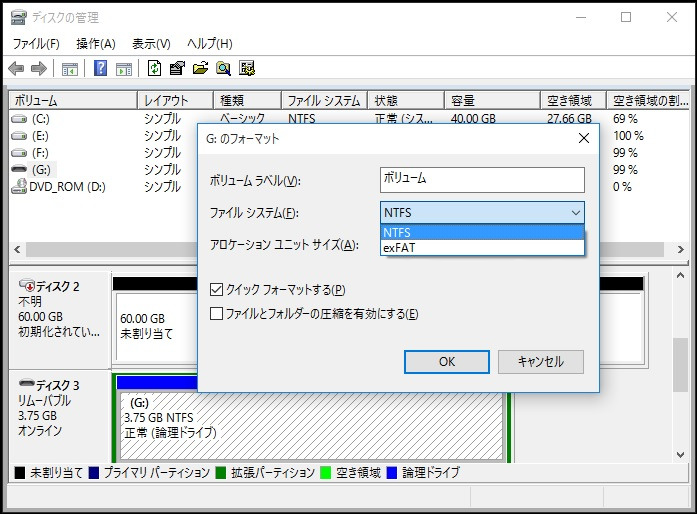
Task: Sort by the ボリューム column header
Action: [x=73, y=100]
